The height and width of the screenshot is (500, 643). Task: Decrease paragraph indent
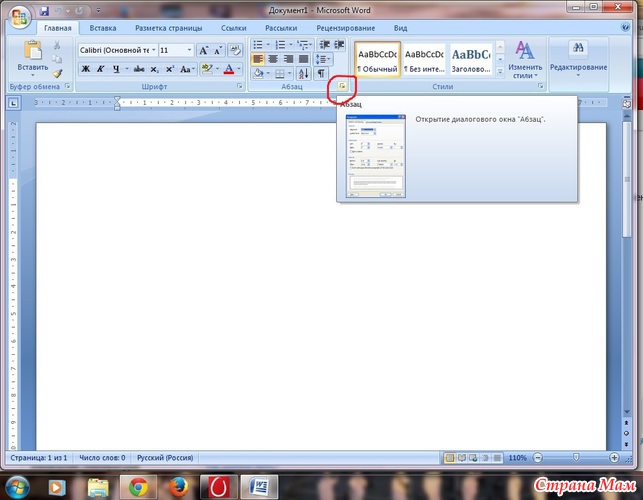[324, 45]
